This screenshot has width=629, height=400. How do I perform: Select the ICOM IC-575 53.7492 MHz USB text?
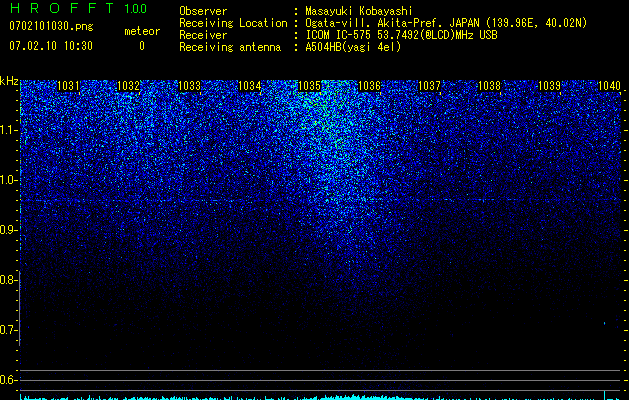click(x=401, y=35)
